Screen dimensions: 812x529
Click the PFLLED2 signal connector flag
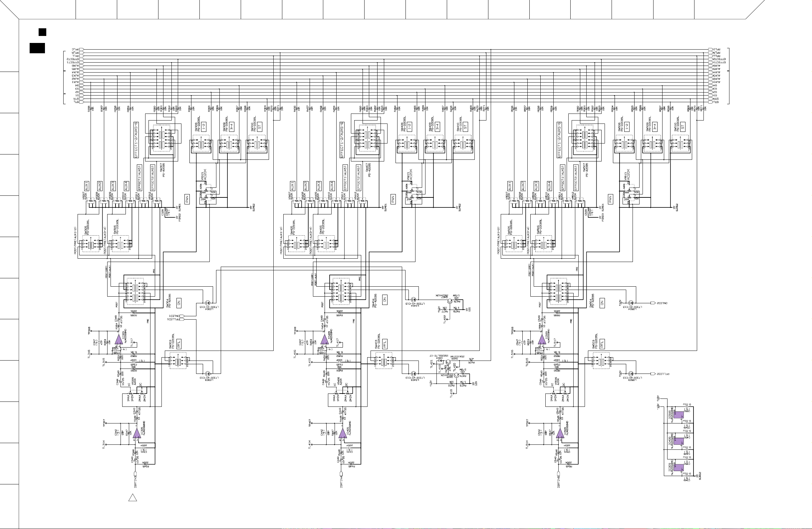pyautogui.click(x=653, y=374)
